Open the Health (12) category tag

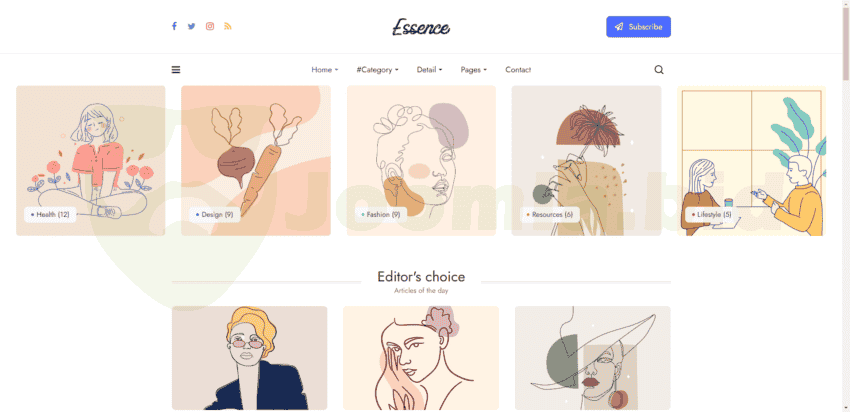coord(50,214)
